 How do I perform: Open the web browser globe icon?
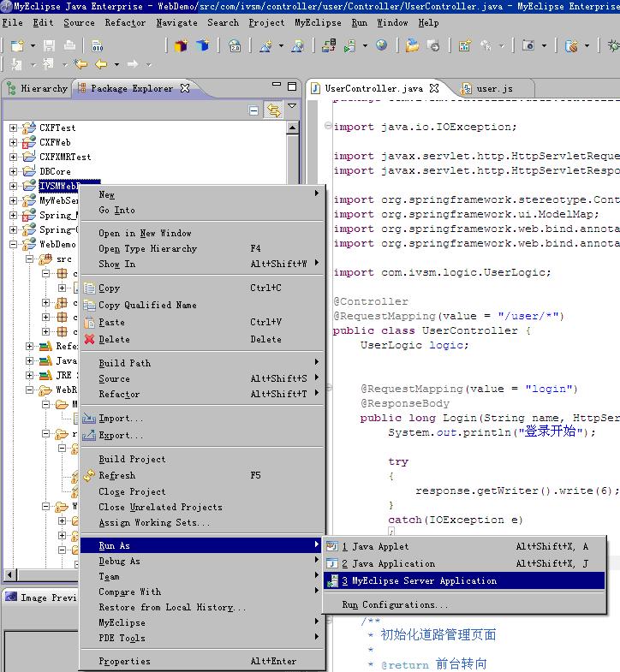click(x=381, y=45)
